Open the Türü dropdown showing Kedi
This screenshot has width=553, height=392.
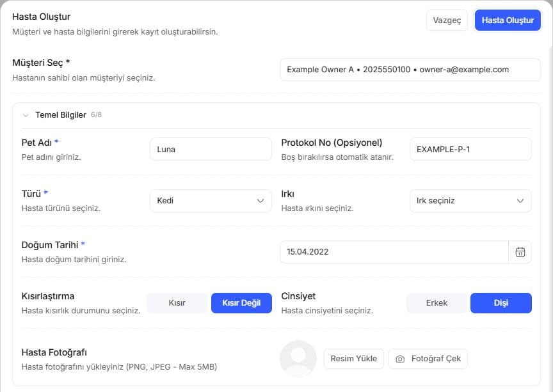(x=211, y=201)
